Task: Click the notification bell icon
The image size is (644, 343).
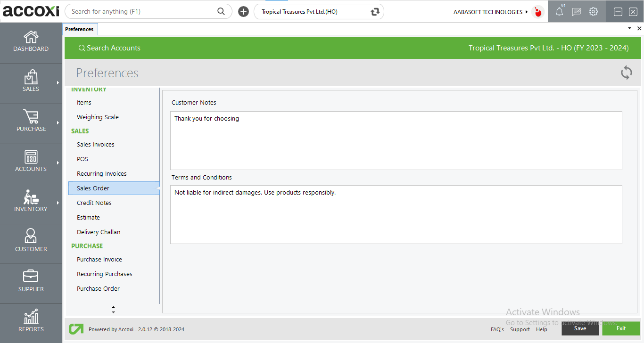Action: tap(559, 12)
